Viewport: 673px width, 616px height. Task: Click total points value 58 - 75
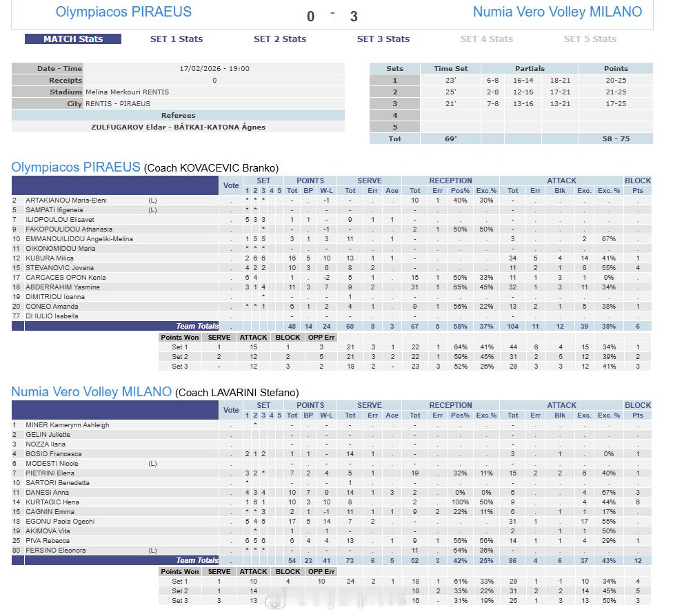[616, 139]
